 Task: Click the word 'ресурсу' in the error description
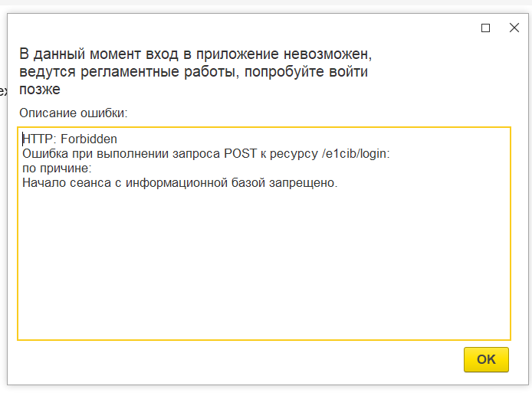(299, 154)
